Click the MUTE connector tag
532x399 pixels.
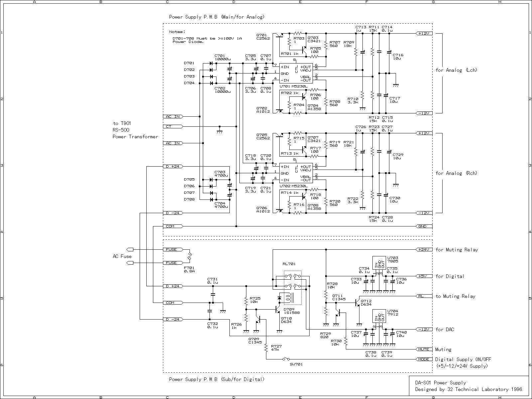click(424, 349)
